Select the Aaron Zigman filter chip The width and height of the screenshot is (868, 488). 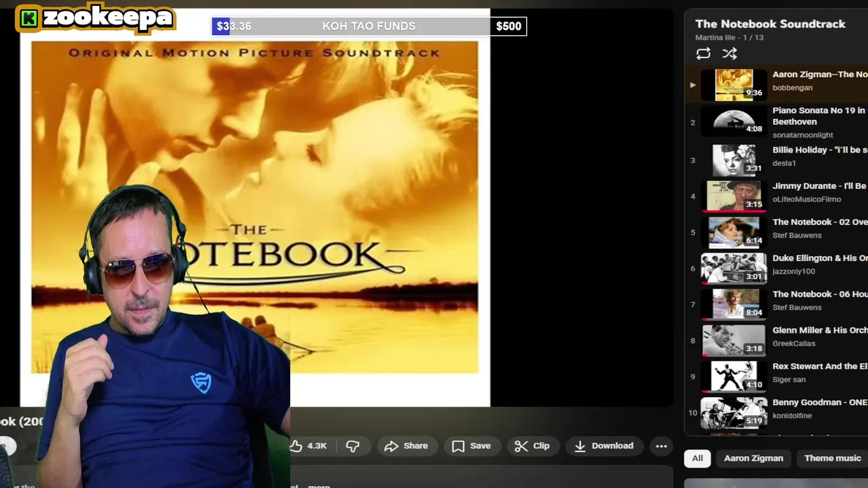coord(753,458)
